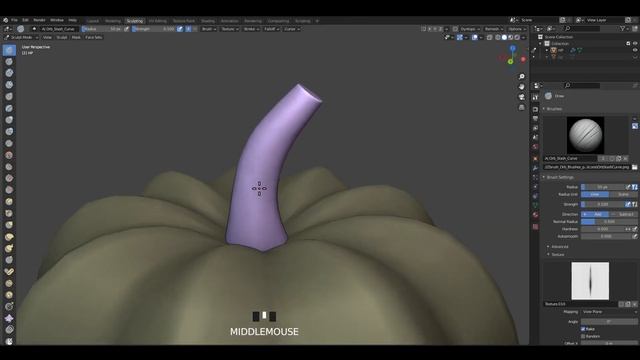
Task: Open the Texture dropdown in tool header
Action: (x=230, y=29)
